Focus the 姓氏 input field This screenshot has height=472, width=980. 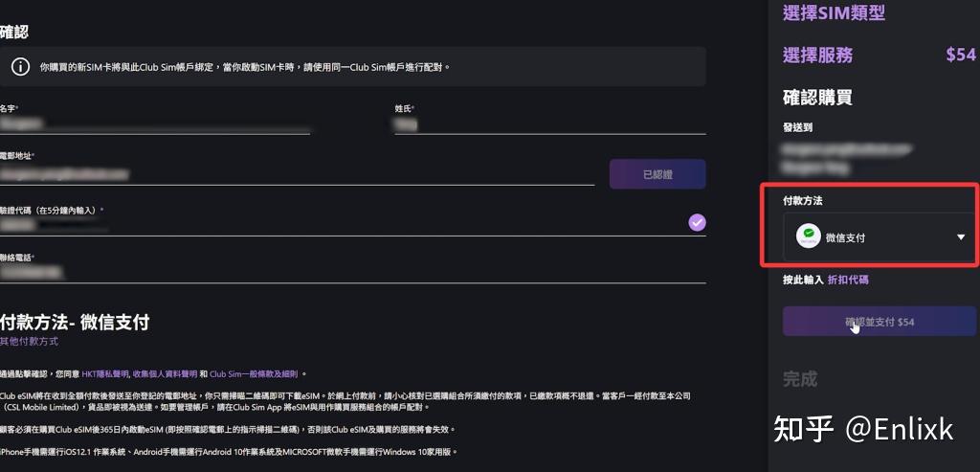[549, 124]
